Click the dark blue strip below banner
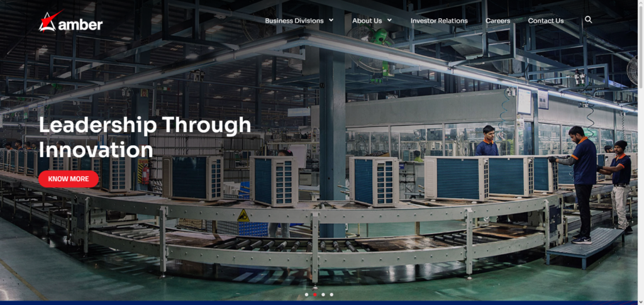This screenshot has height=305, width=644. [x=322, y=302]
